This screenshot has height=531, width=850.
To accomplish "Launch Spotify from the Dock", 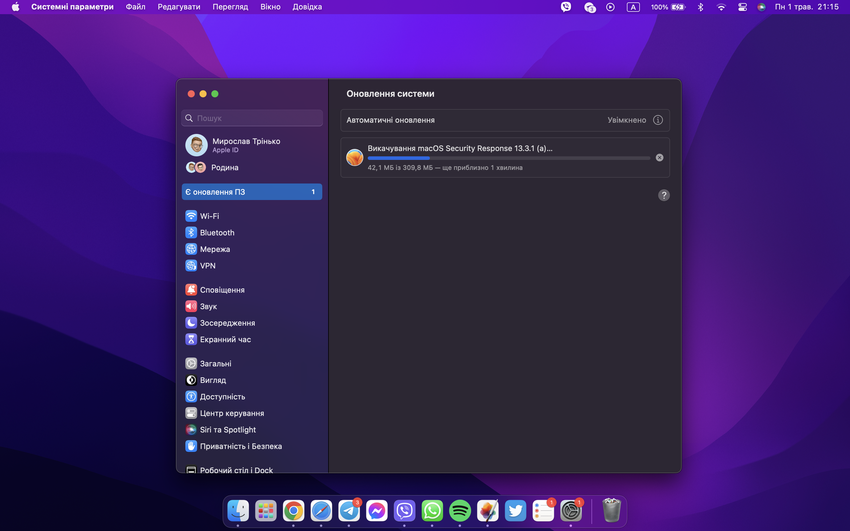I will pyautogui.click(x=460, y=511).
